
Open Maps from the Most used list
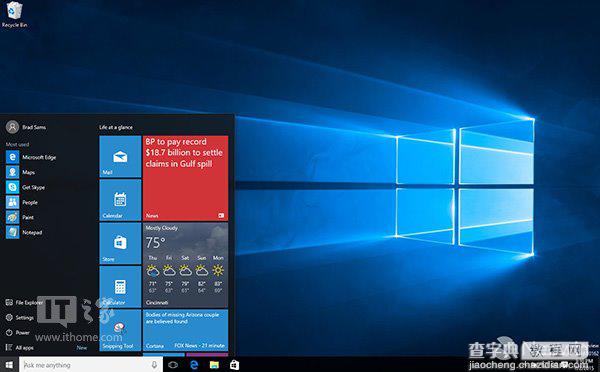(21, 172)
